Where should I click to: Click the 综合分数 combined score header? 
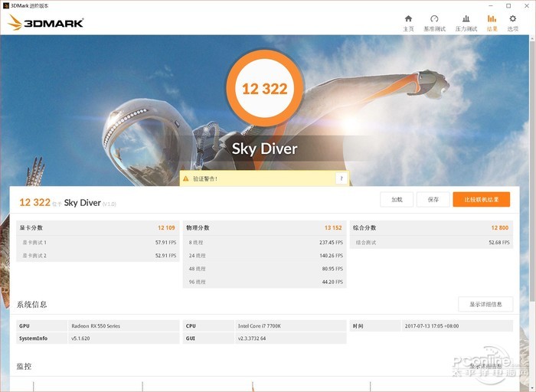364,228
